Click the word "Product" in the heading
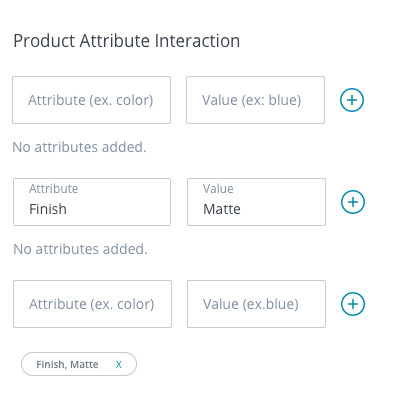Image resolution: width=400 pixels, height=402 pixels. [x=44, y=41]
